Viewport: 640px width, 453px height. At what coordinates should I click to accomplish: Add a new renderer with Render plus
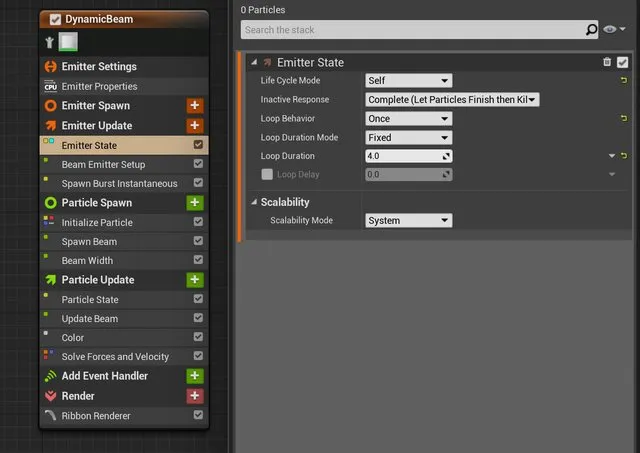(195, 395)
